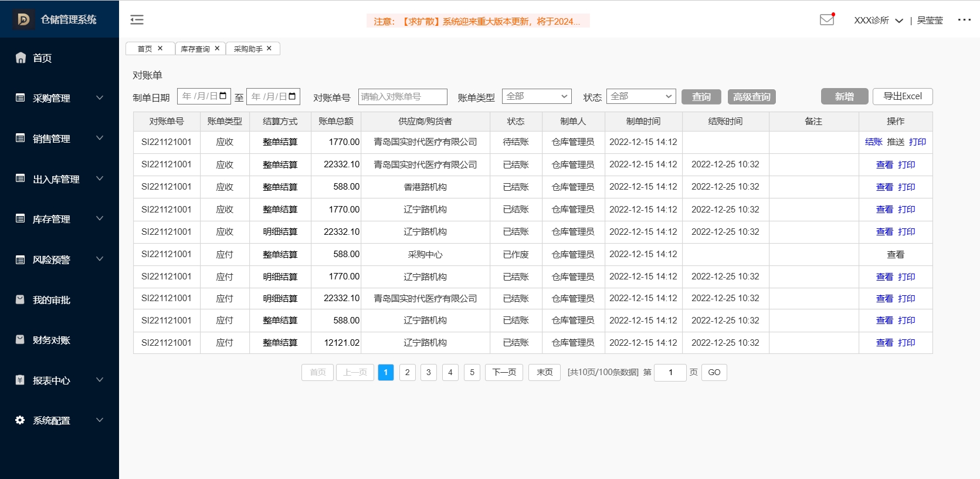The height and width of the screenshot is (479, 980).
Task: Go to page 2
Action: point(407,372)
